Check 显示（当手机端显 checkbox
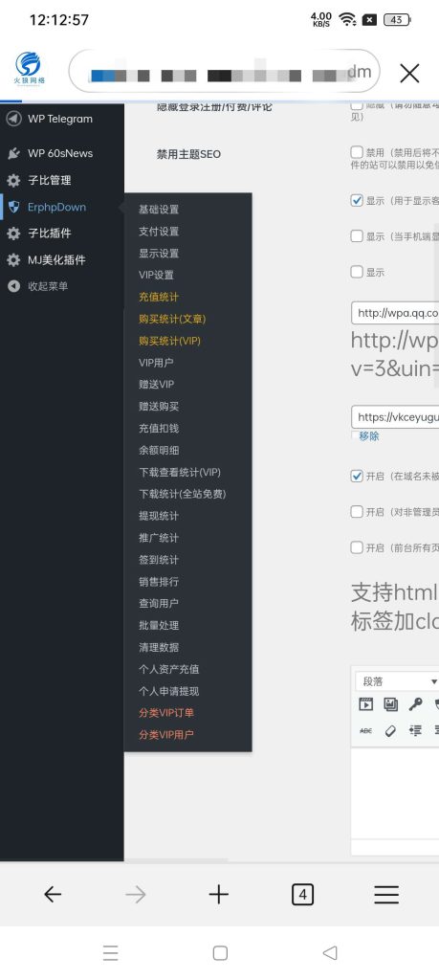 click(x=357, y=236)
